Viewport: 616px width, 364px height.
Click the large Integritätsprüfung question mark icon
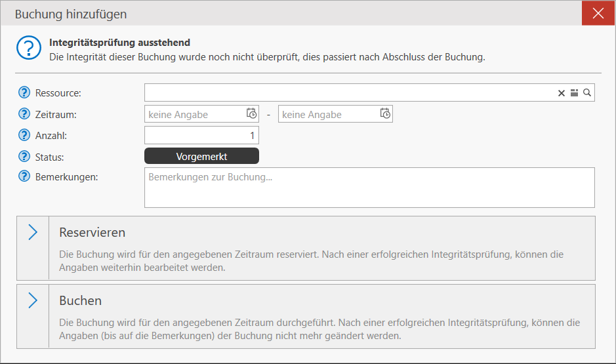pos(29,48)
